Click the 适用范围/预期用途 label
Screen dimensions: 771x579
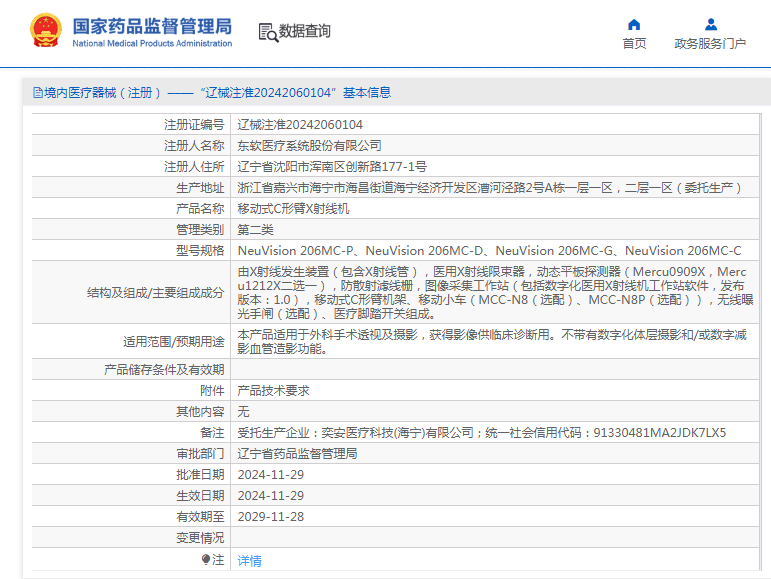tap(174, 342)
